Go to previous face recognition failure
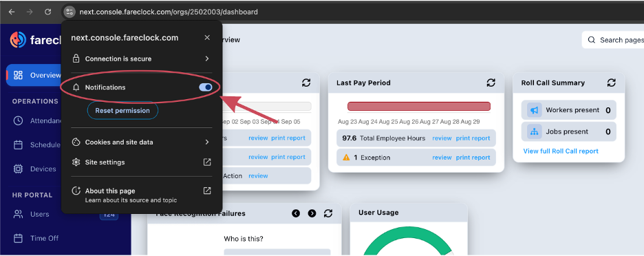Image resolution: width=644 pixels, height=256 pixels. click(296, 213)
